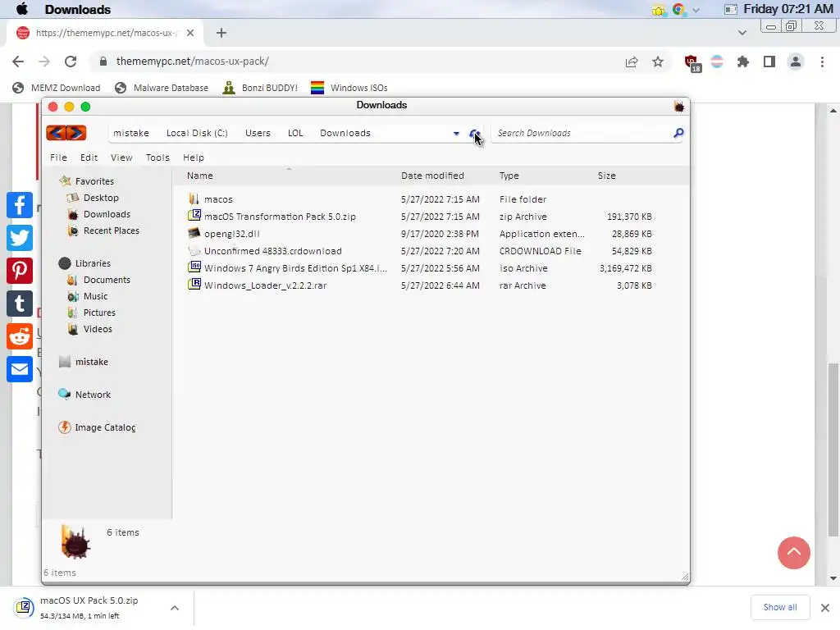
Task: Click the red scroll-to-top button
Action: [793, 553]
